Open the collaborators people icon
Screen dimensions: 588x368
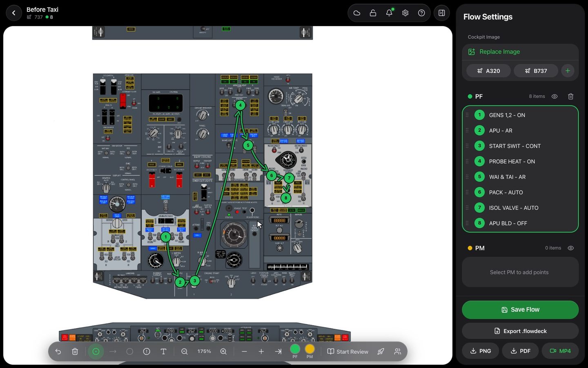(x=397, y=352)
